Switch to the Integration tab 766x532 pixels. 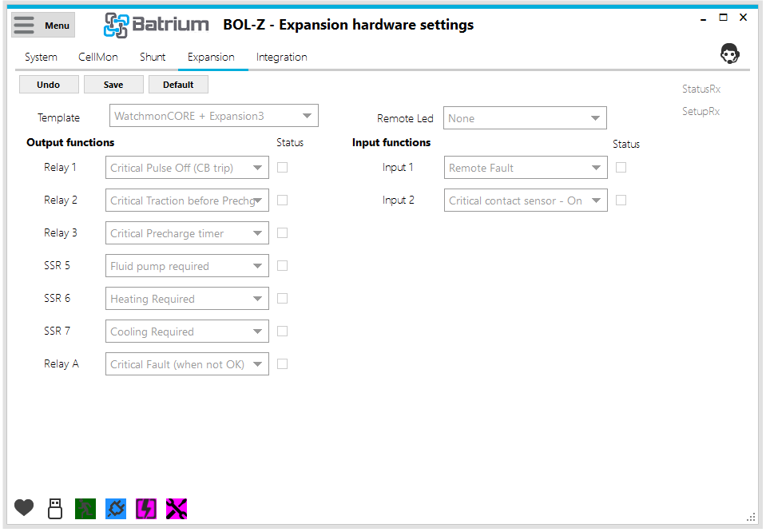(281, 57)
